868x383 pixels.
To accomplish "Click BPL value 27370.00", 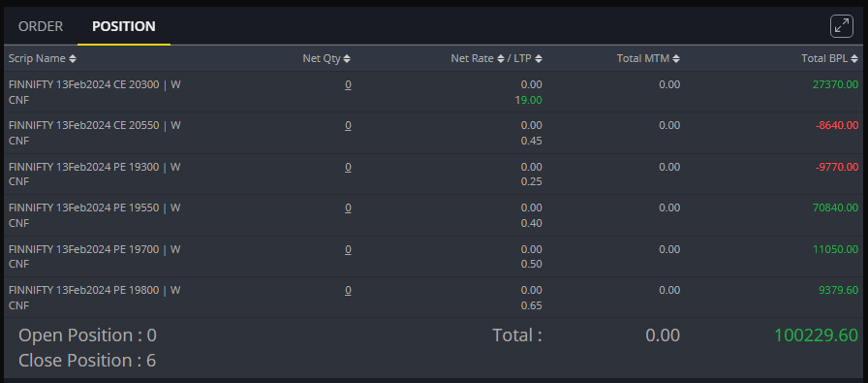I will point(835,84).
